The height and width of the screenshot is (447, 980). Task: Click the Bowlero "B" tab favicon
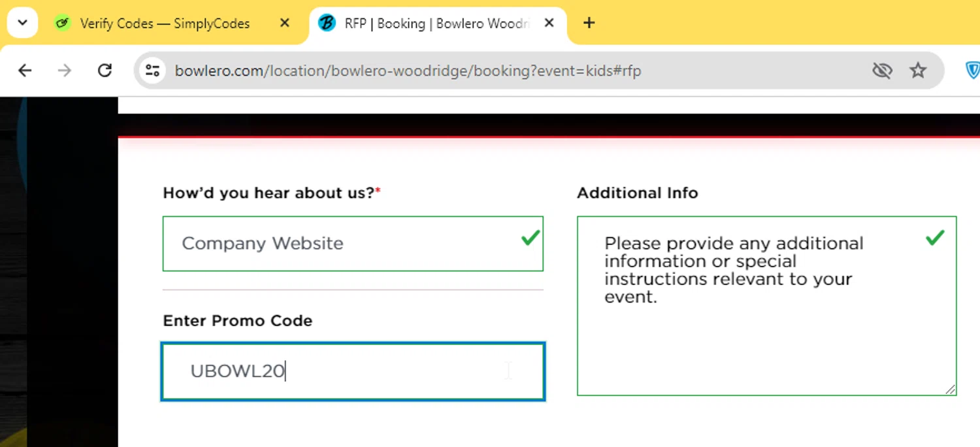coord(327,24)
